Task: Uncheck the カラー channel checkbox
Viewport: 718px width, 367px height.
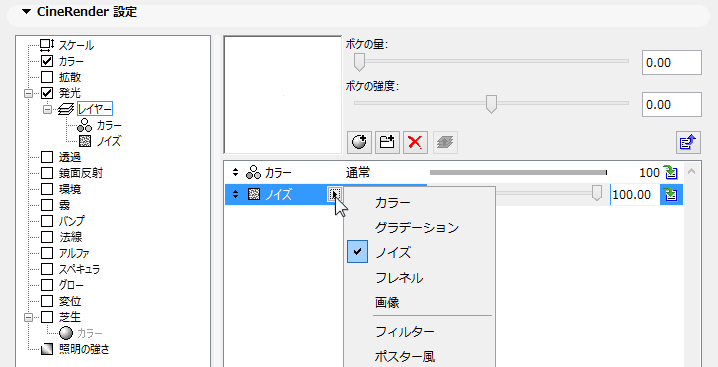Action: tap(47, 61)
